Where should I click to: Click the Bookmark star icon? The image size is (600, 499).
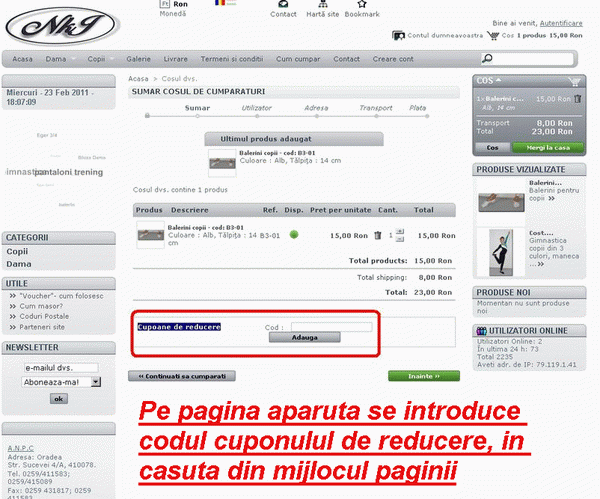(x=362, y=4)
